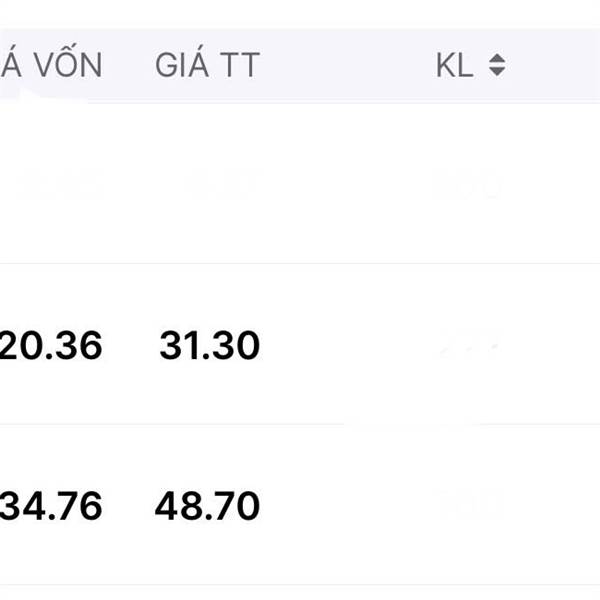600x600 pixels.
Task: Click the sort arrows beside KL
Action: (x=497, y=66)
